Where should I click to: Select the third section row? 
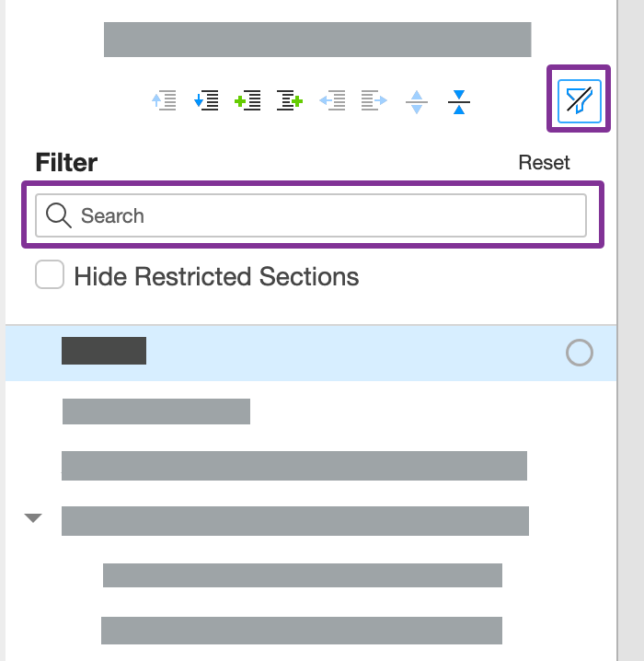tap(293, 466)
